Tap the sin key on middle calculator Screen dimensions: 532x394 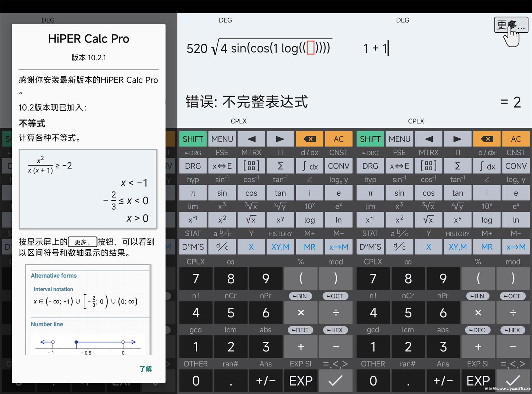[222, 193]
